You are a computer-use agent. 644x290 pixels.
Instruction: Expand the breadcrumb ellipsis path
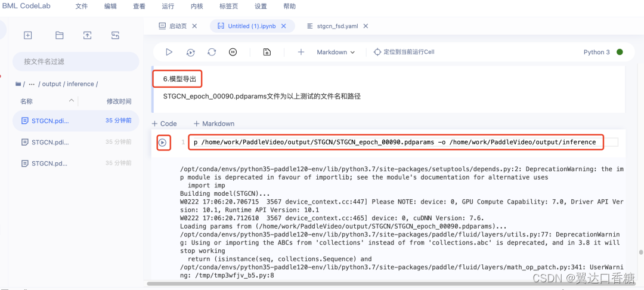point(32,84)
